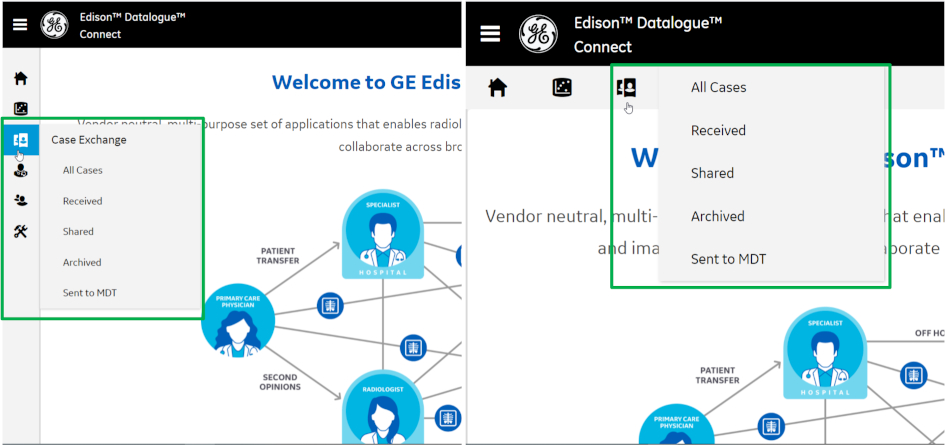Image resolution: width=945 pixels, height=445 pixels.
Task: Open image viewer icon in left sidebar
Action: click(x=21, y=109)
